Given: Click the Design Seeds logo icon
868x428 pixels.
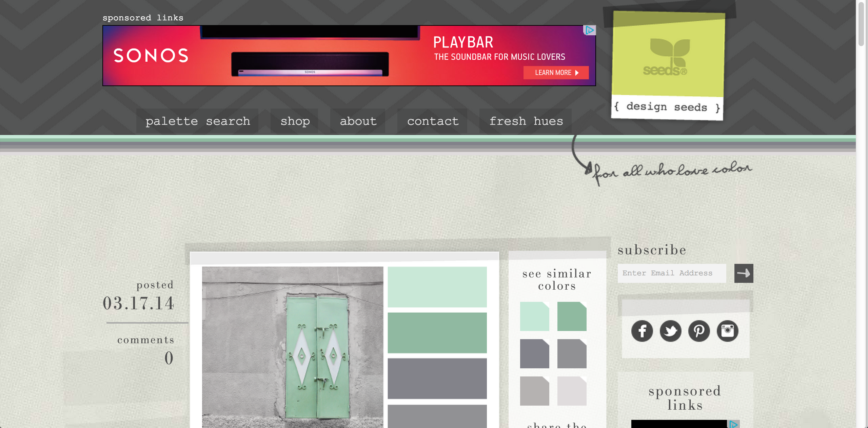Looking at the screenshot, I should tap(664, 61).
